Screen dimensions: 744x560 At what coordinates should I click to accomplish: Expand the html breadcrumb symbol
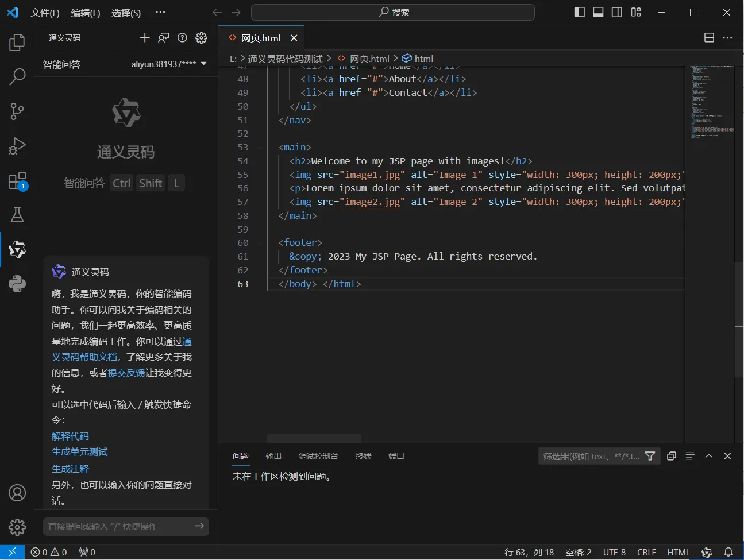(417, 59)
